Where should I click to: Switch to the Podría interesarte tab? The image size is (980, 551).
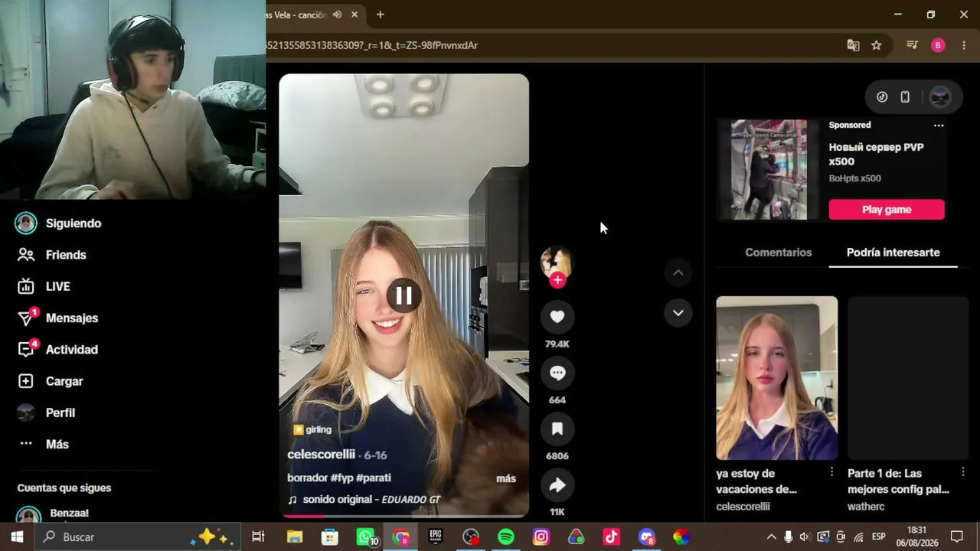point(893,253)
